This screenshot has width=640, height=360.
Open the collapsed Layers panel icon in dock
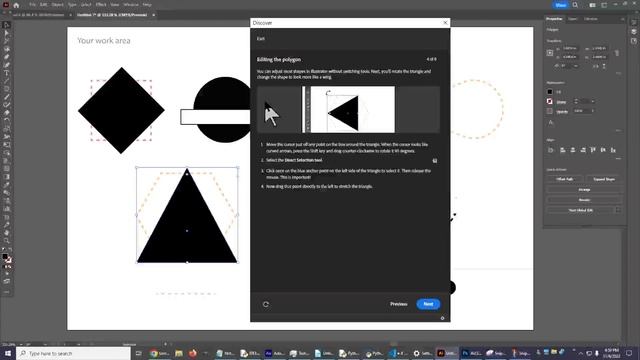(633, 32)
